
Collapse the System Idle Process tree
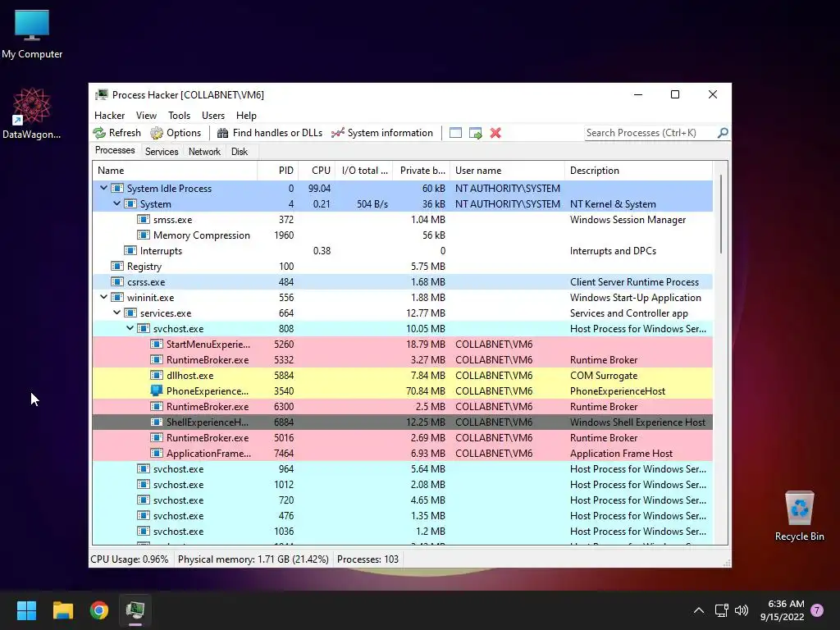pos(104,188)
